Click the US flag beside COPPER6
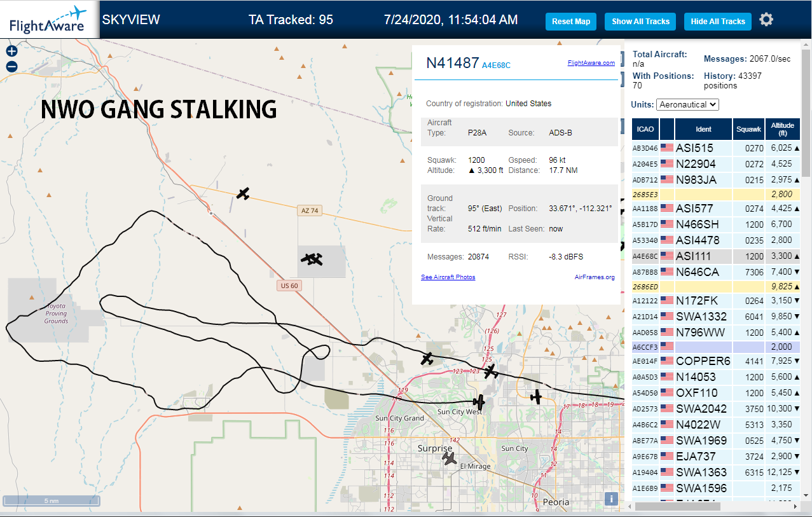 pyautogui.click(x=667, y=361)
